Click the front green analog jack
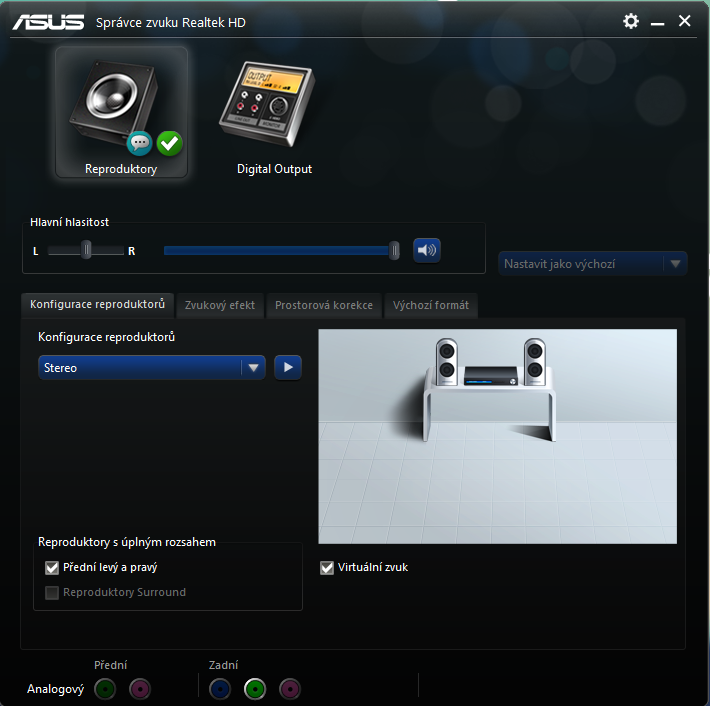This screenshot has width=710, height=706. coord(105,689)
